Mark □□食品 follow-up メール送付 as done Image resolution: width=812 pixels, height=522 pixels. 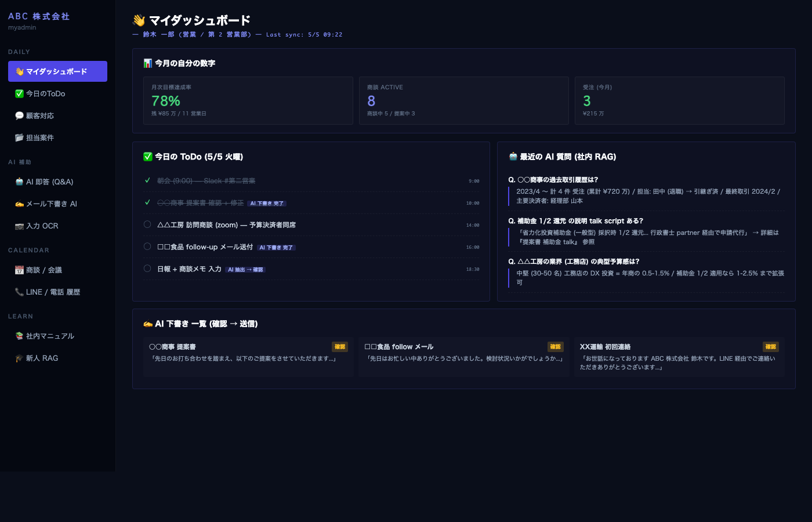147,246
